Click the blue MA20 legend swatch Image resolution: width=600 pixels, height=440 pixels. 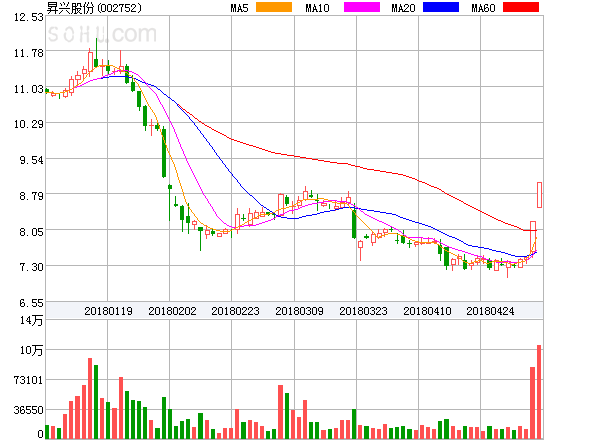(441, 7)
